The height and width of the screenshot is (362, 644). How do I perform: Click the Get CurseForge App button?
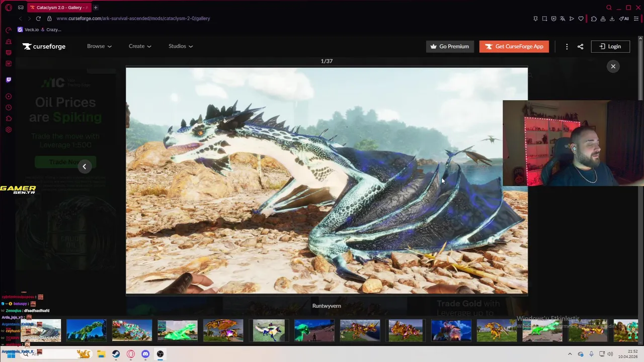[514, 46]
